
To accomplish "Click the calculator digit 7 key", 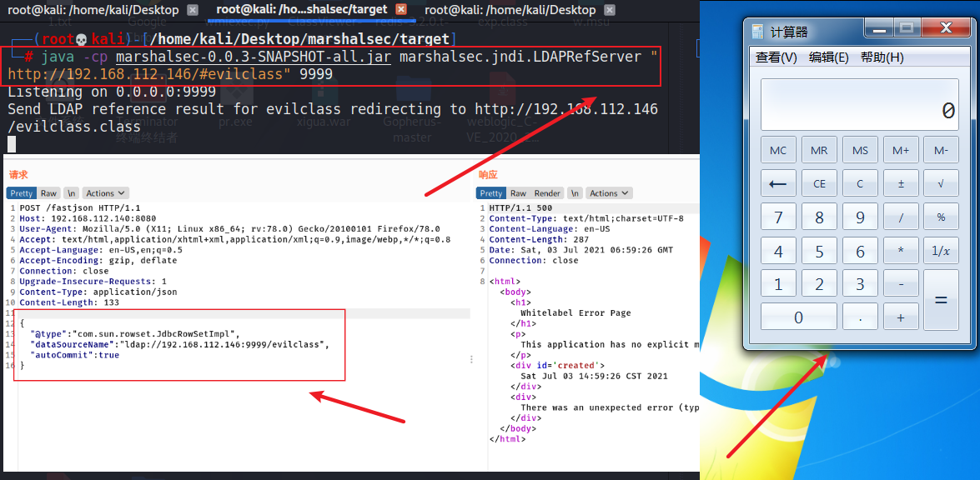I will [778, 217].
